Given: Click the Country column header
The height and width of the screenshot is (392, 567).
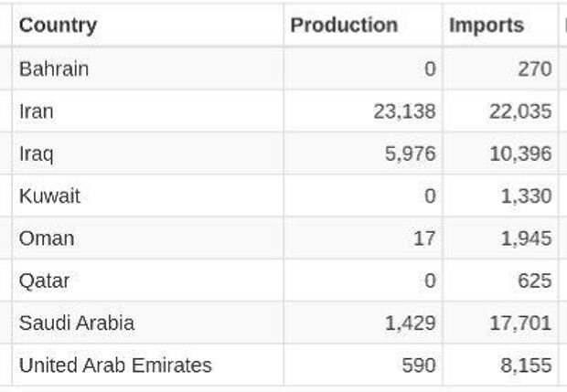Looking at the screenshot, I should pyautogui.click(x=58, y=26).
